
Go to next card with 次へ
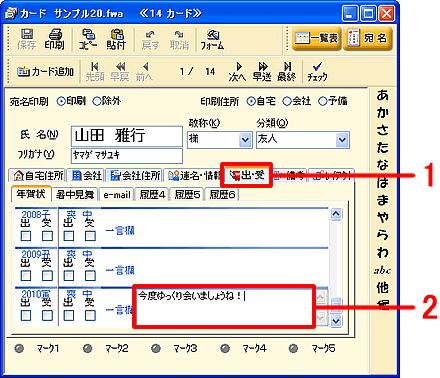237,72
